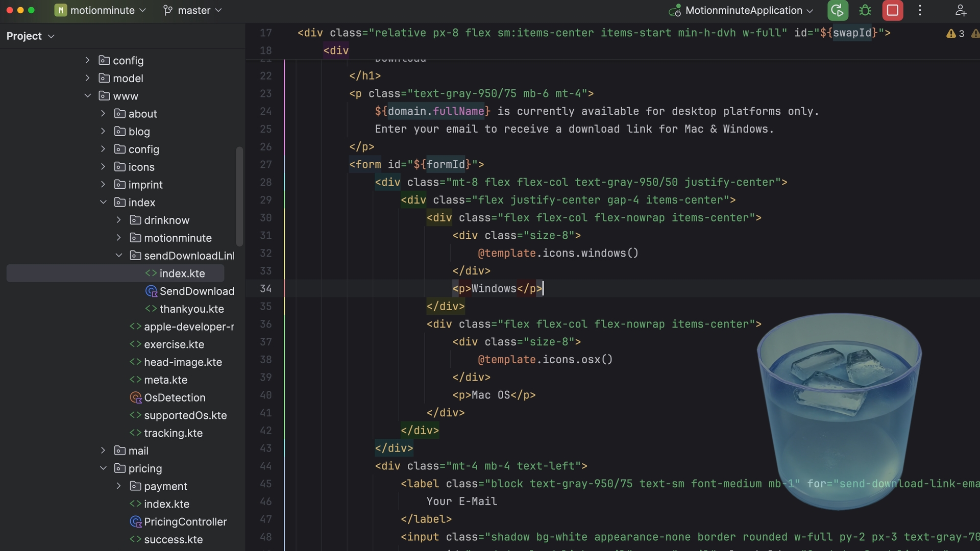Image resolution: width=980 pixels, height=551 pixels.
Task: Open exercise.kte file
Action: click(x=174, y=344)
